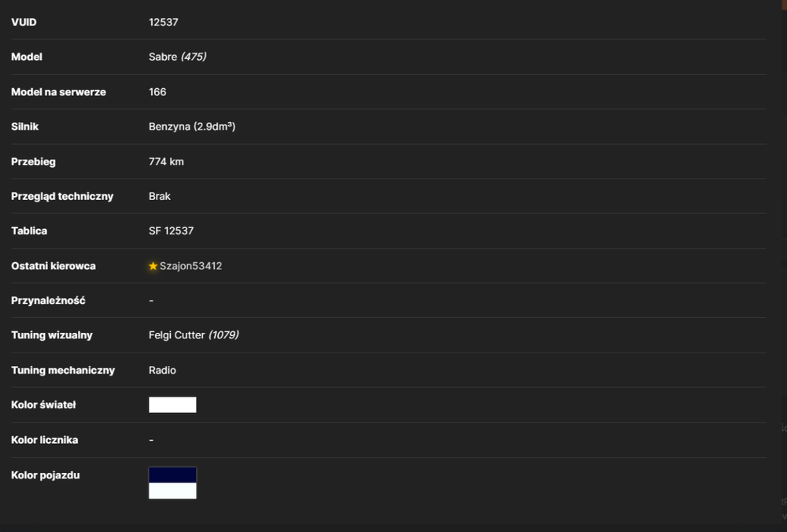The height and width of the screenshot is (532, 787).
Task: Click the 774 km mileage value
Action: click(x=167, y=161)
